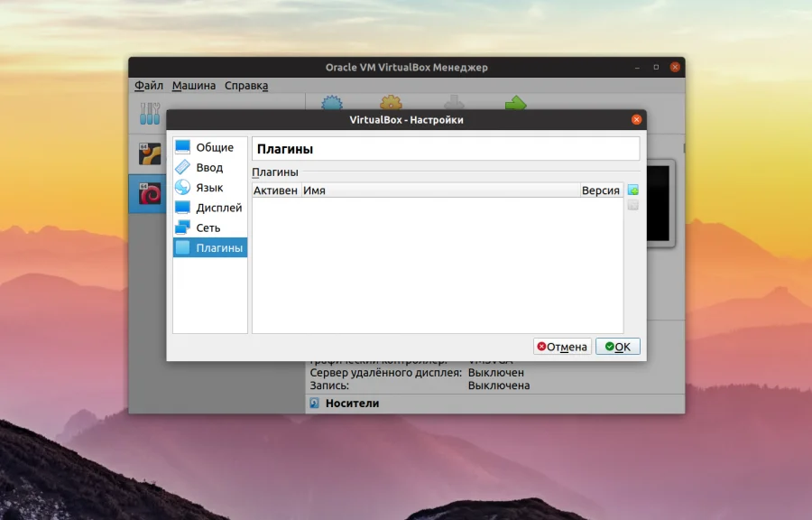Switch to the Язык settings page
Image resolution: width=812 pixels, height=520 pixels.
(x=207, y=187)
